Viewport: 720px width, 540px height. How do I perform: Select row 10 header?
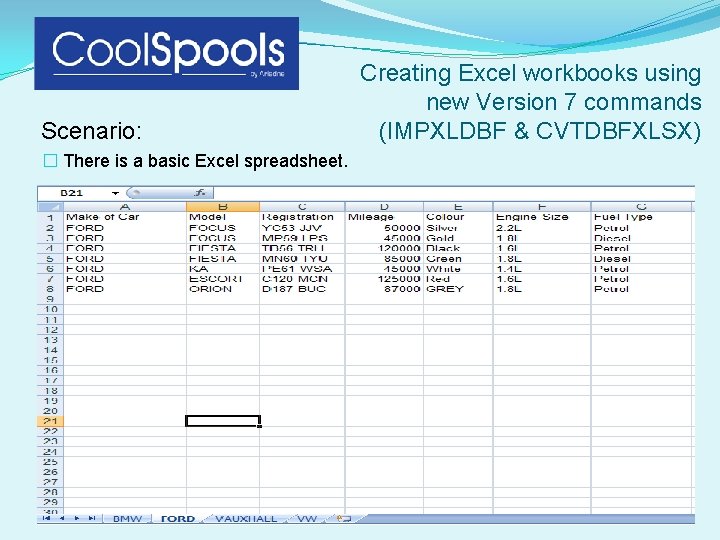coord(50,309)
